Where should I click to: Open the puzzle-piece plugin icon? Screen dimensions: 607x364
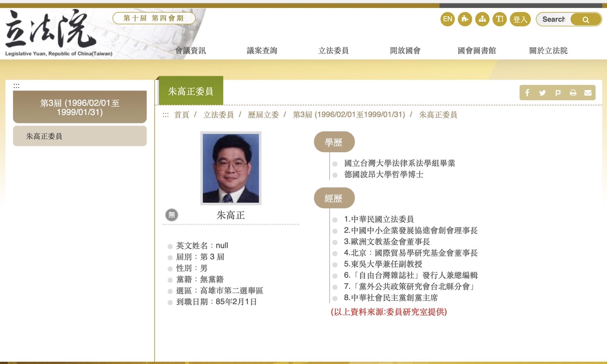tap(465, 19)
